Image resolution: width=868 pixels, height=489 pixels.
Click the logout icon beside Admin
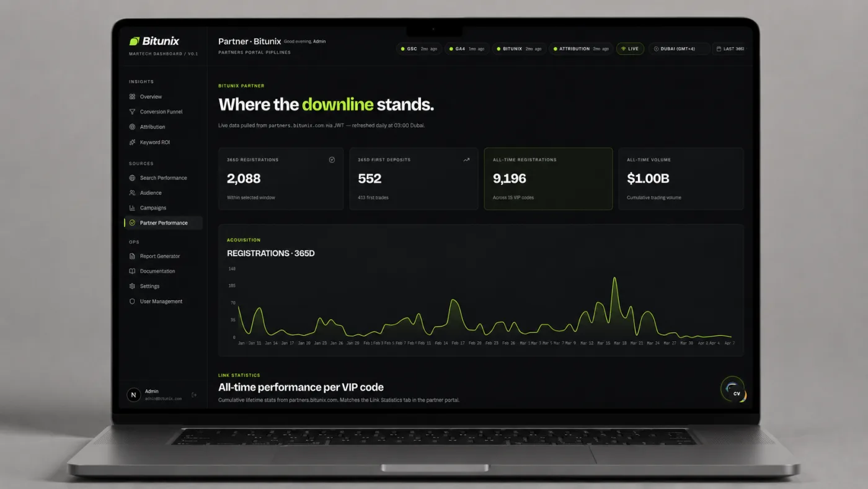click(x=194, y=395)
